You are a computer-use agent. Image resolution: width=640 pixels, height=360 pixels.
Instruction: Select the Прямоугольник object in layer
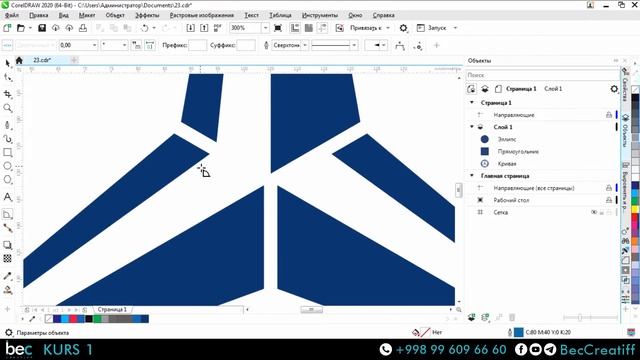[518, 151]
